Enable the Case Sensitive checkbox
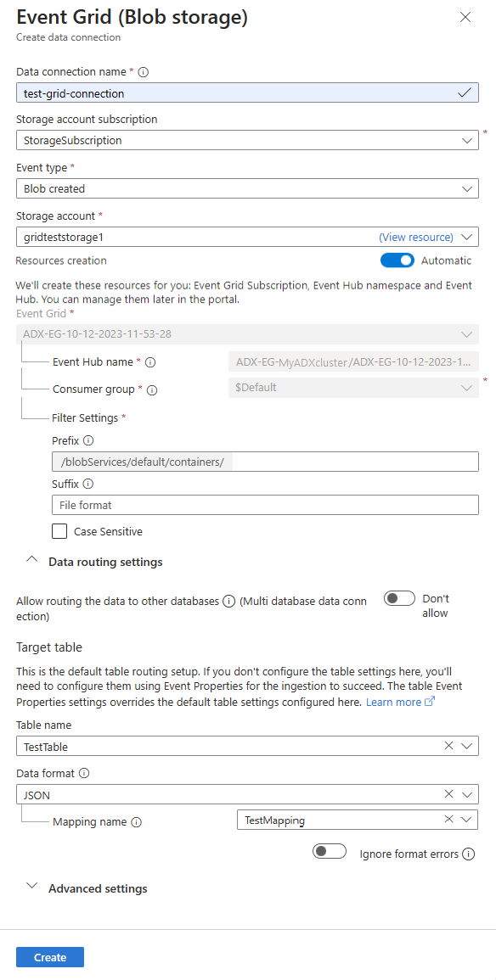 pyautogui.click(x=59, y=531)
